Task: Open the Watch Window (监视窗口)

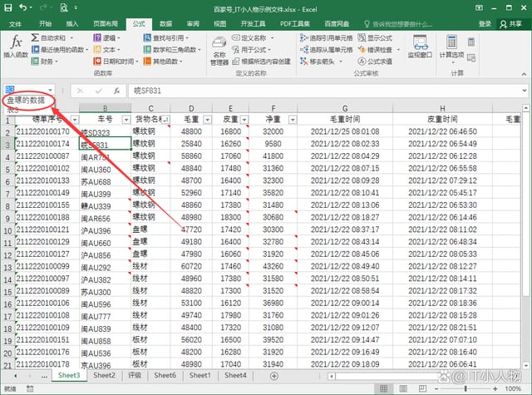Action: tap(421, 47)
